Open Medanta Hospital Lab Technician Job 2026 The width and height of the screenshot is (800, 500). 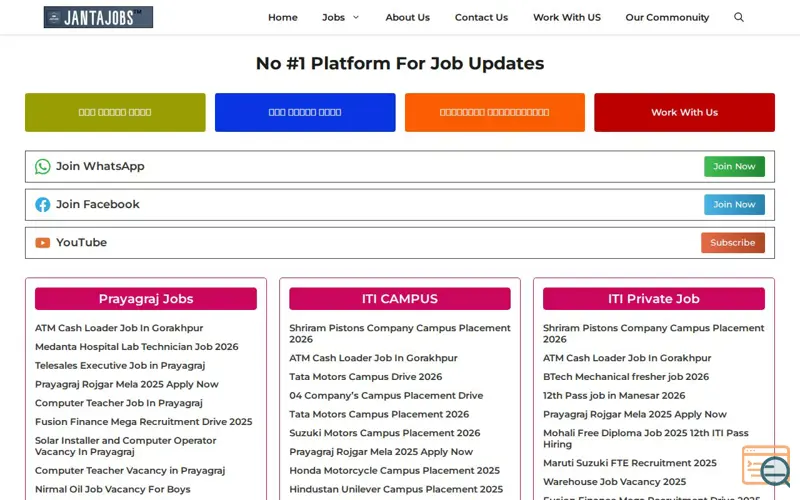137,347
